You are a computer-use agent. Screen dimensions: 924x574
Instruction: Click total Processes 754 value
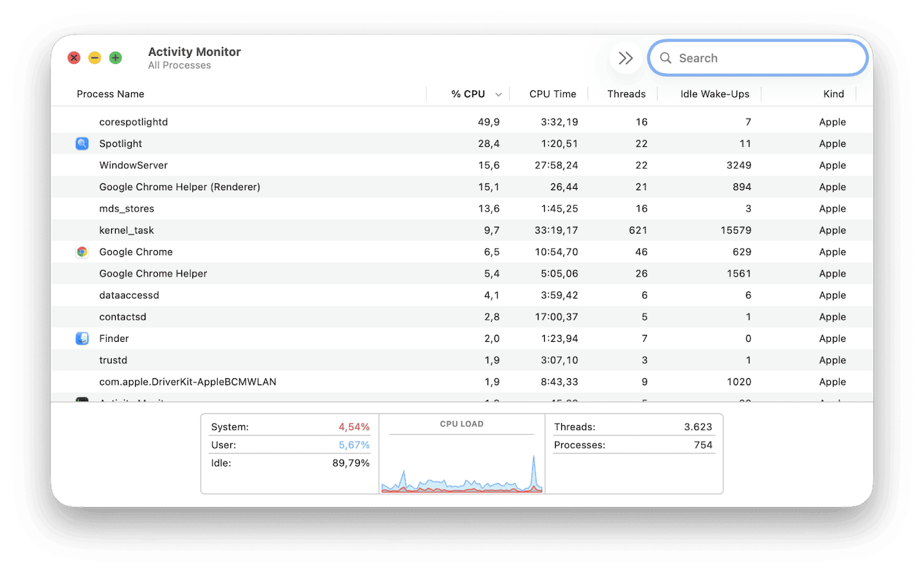click(x=703, y=445)
